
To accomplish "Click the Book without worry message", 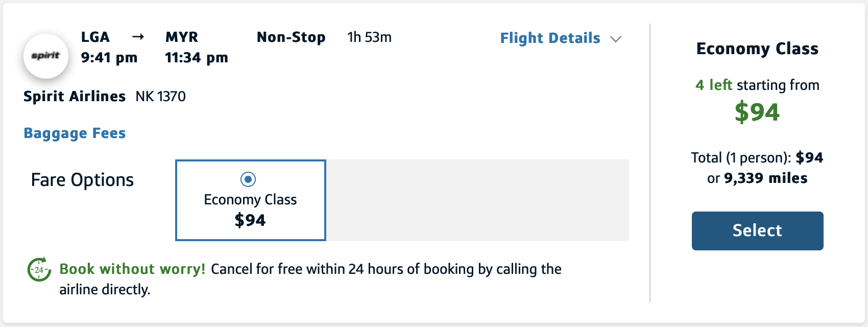I will (133, 269).
